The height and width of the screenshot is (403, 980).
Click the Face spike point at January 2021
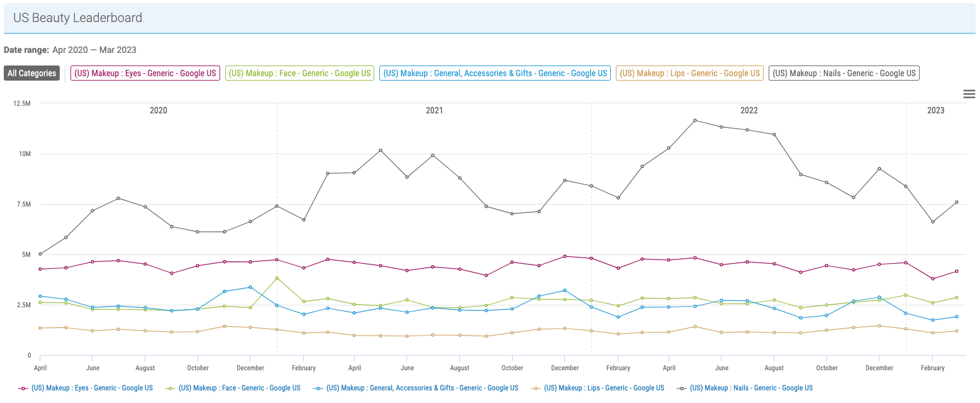click(277, 278)
